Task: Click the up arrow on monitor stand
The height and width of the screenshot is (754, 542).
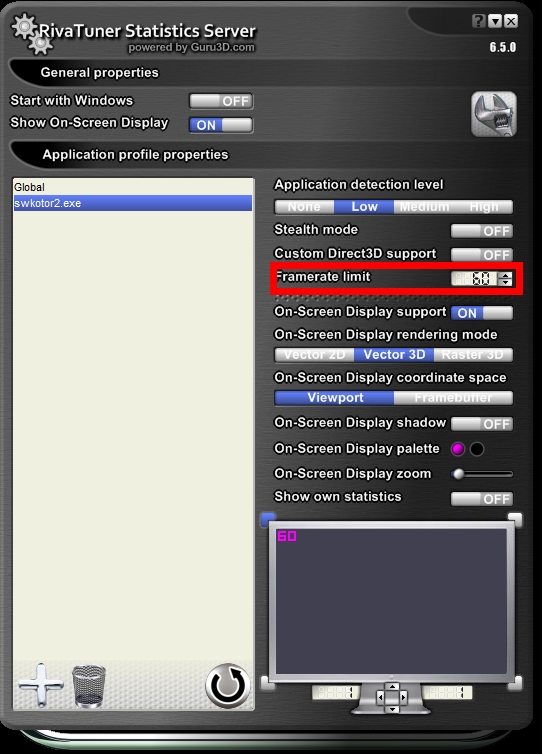Action: pos(392,687)
